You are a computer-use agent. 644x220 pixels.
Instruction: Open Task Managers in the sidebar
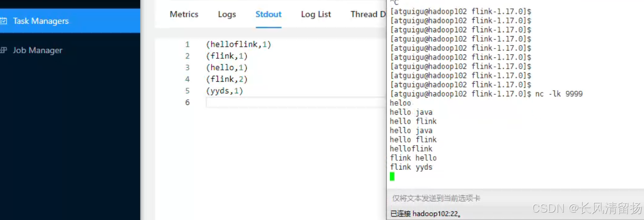70,21
